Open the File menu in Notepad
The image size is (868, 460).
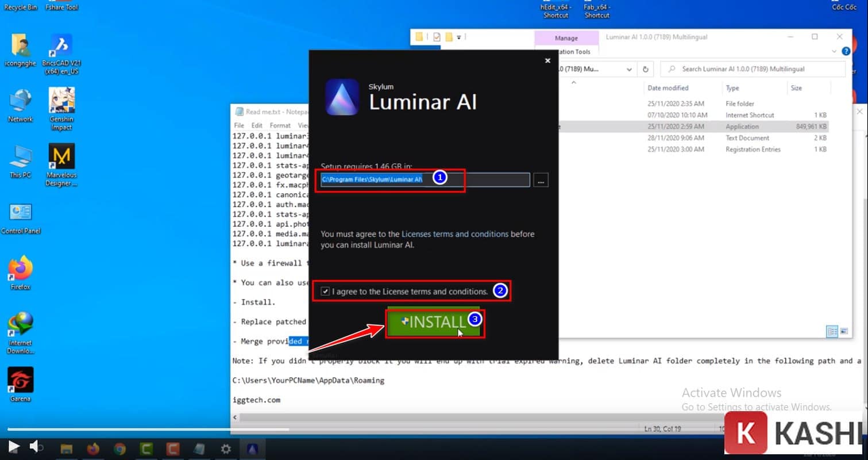tap(239, 125)
